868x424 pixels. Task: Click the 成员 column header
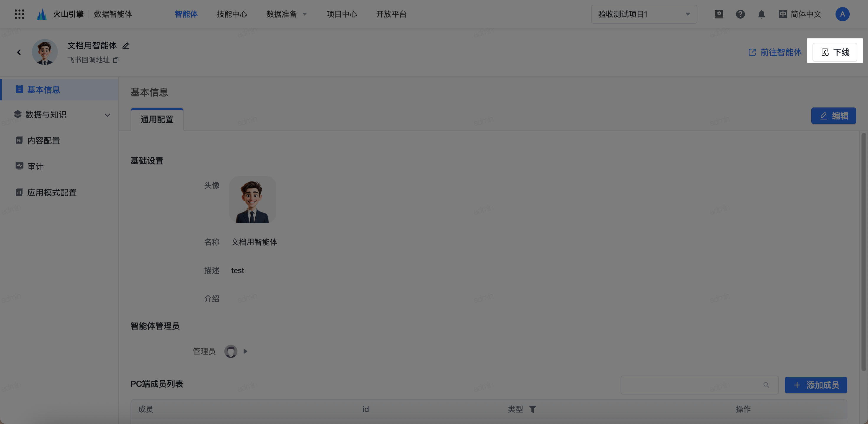(x=146, y=409)
